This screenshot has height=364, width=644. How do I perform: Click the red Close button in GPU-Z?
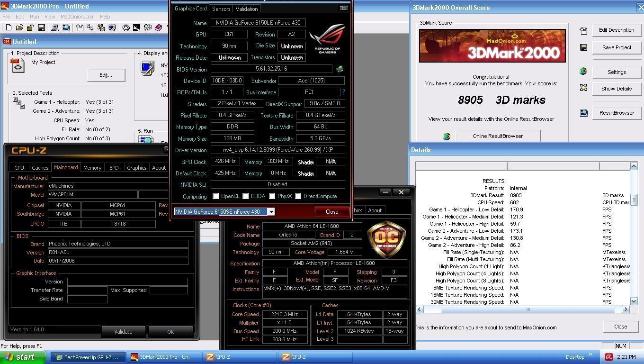pos(332,212)
